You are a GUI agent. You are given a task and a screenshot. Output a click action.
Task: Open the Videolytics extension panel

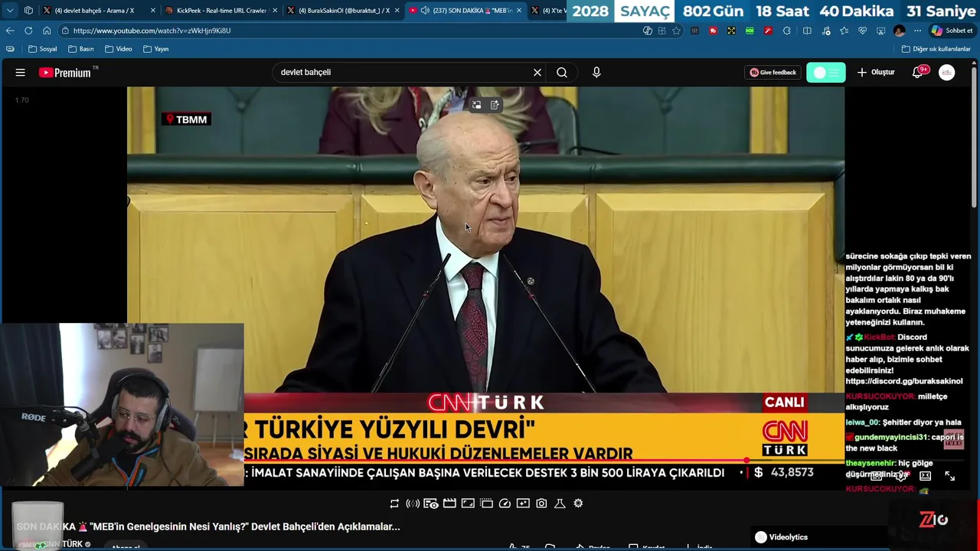coord(781,537)
